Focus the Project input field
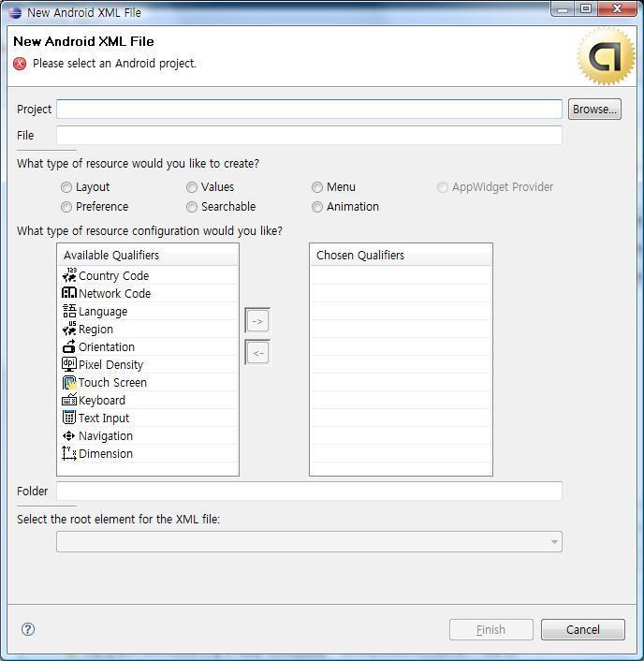The width and height of the screenshot is (644, 661). [x=309, y=110]
